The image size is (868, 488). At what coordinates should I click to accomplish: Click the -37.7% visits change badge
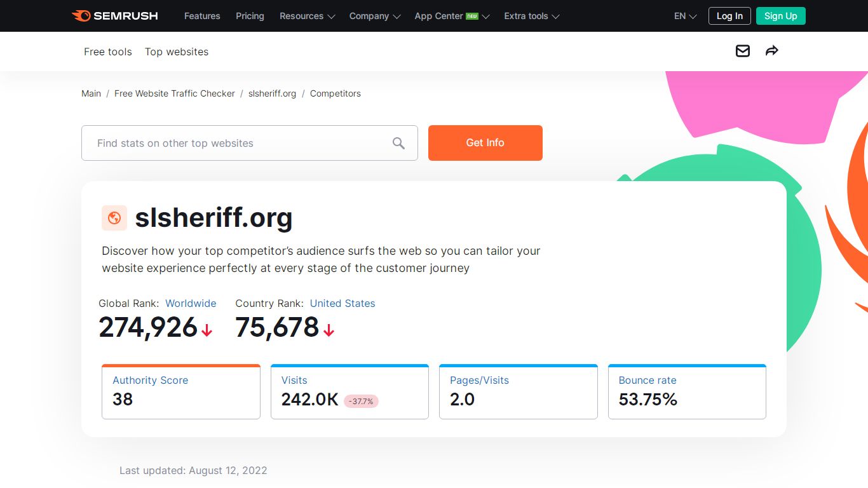[x=361, y=401]
